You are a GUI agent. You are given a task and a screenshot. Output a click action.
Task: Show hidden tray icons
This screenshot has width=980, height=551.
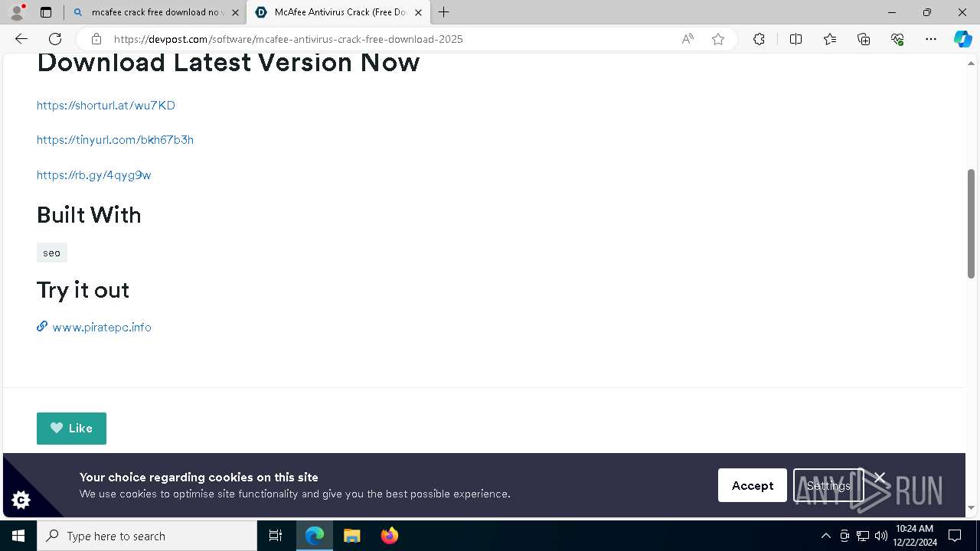[825, 536]
